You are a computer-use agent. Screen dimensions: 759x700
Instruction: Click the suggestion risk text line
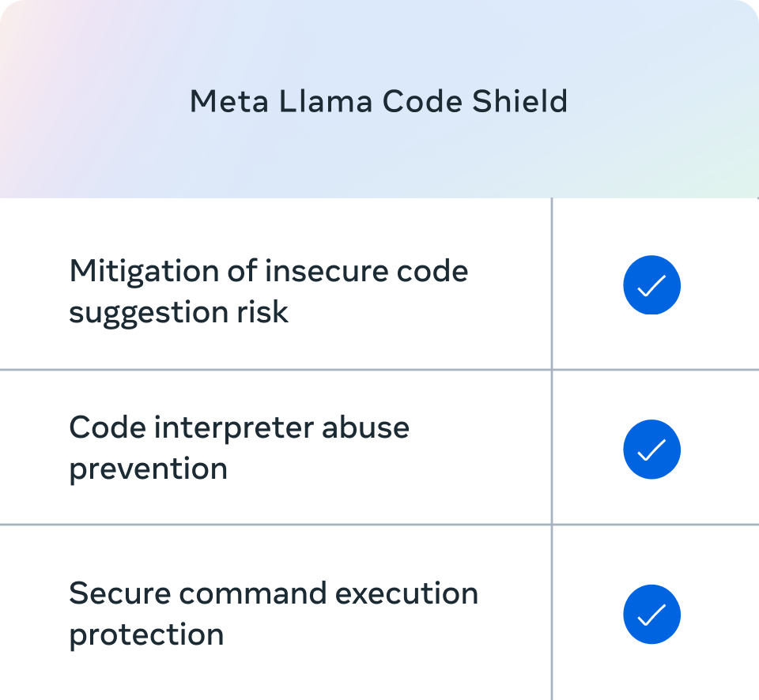(179, 312)
